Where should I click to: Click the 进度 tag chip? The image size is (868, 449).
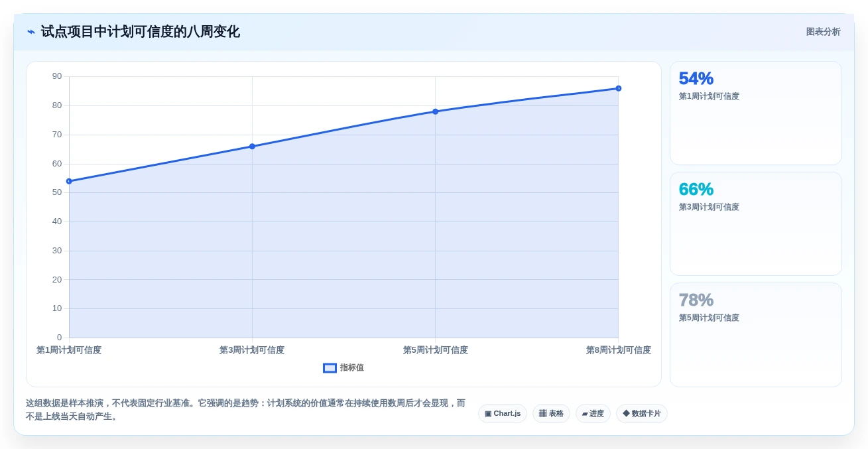(x=593, y=414)
